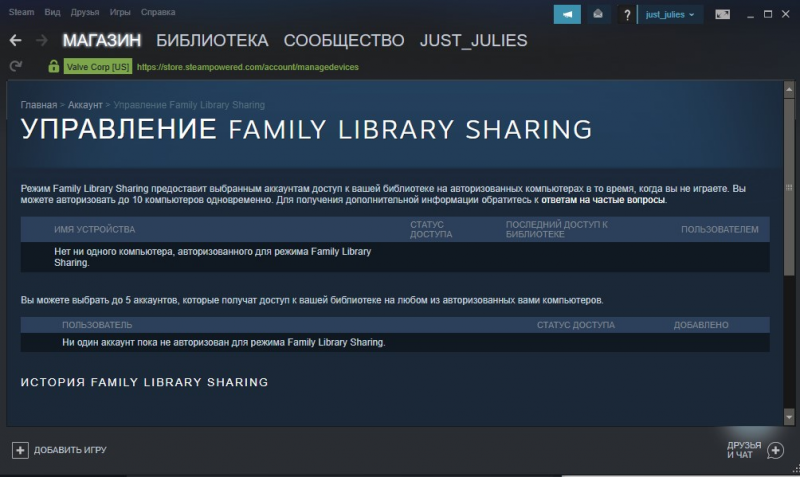Open the Вид menu

pyautogui.click(x=53, y=12)
